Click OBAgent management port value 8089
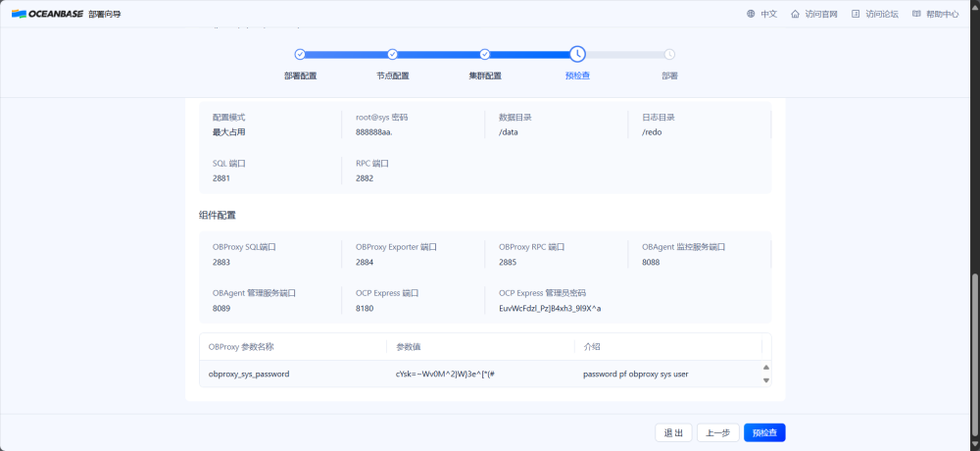The image size is (980, 451). point(221,309)
